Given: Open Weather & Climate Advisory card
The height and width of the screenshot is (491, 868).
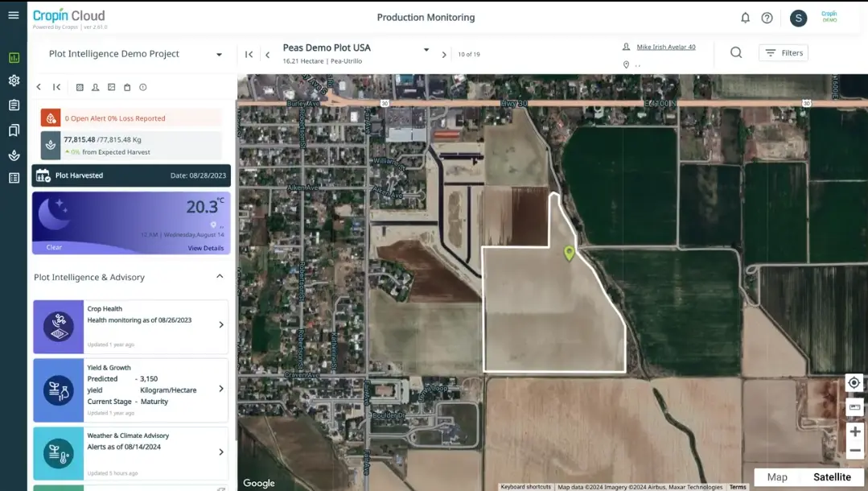Looking at the screenshot, I should click(130, 452).
